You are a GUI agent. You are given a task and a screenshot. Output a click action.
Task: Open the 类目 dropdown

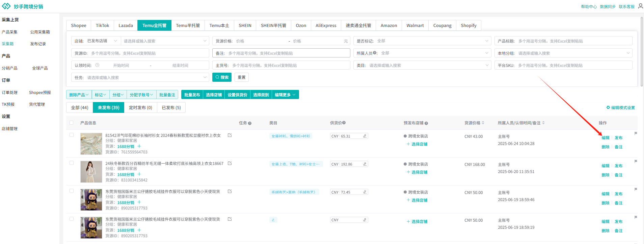(422, 65)
